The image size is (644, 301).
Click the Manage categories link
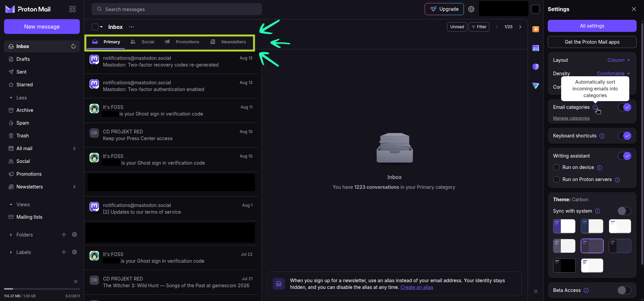[x=571, y=118]
